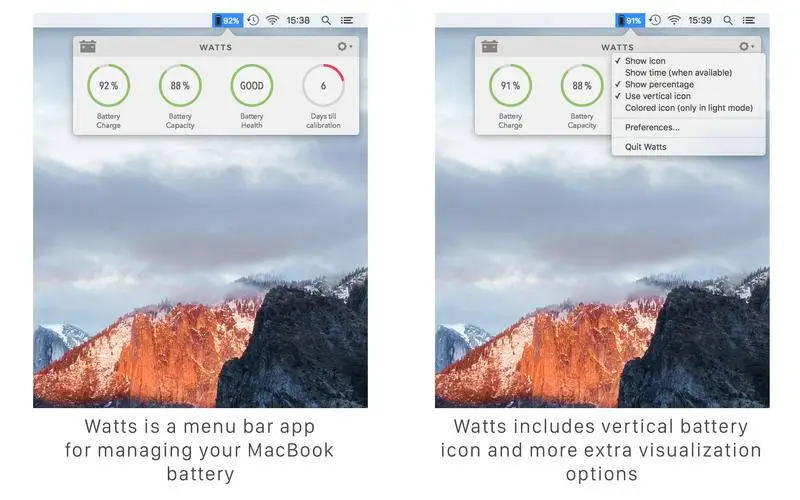This screenshot has width=800, height=500.
Task: Click caption "Watts includes vertical battery"
Action: pyautogui.click(x=601, y=427)
